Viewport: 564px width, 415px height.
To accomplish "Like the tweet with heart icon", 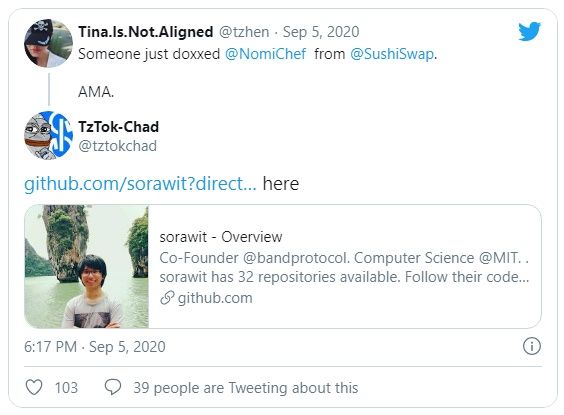I will [x=34, y=387].
